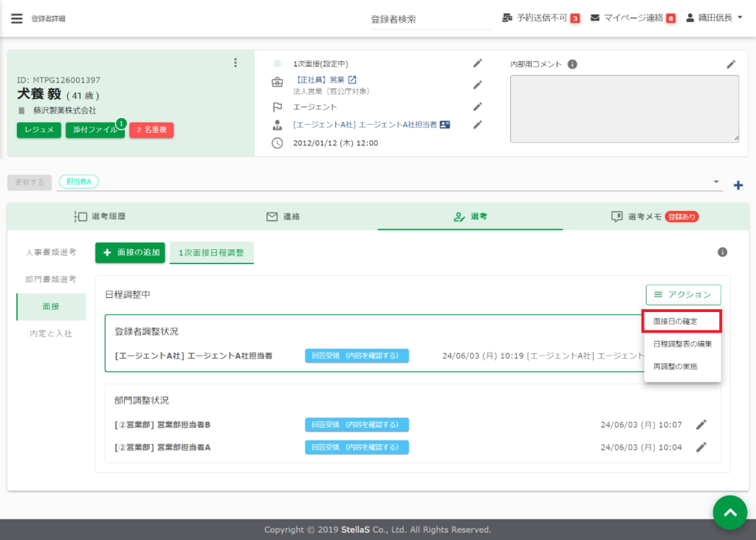This screenshot has height=540, width=756.
Task: Click info icon in interview section
Action: 722,252
